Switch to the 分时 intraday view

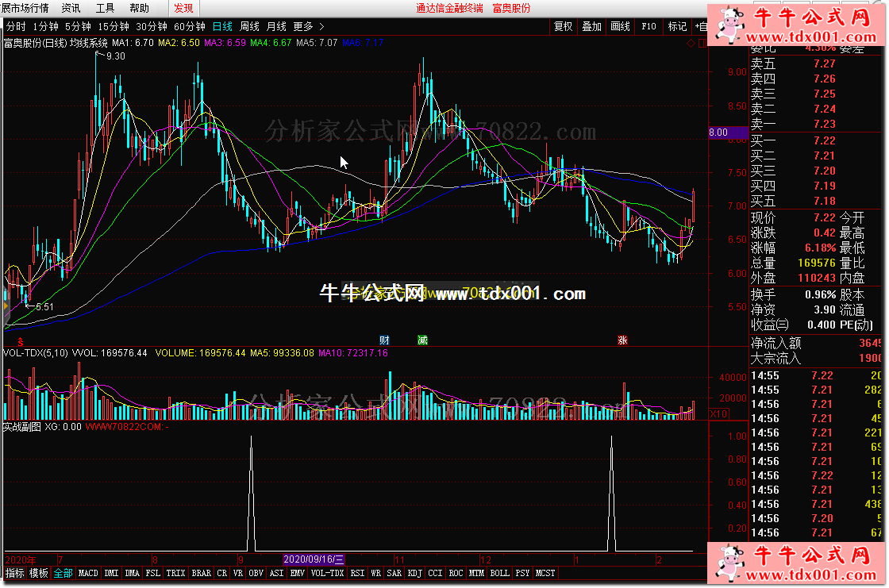(16, 27)
